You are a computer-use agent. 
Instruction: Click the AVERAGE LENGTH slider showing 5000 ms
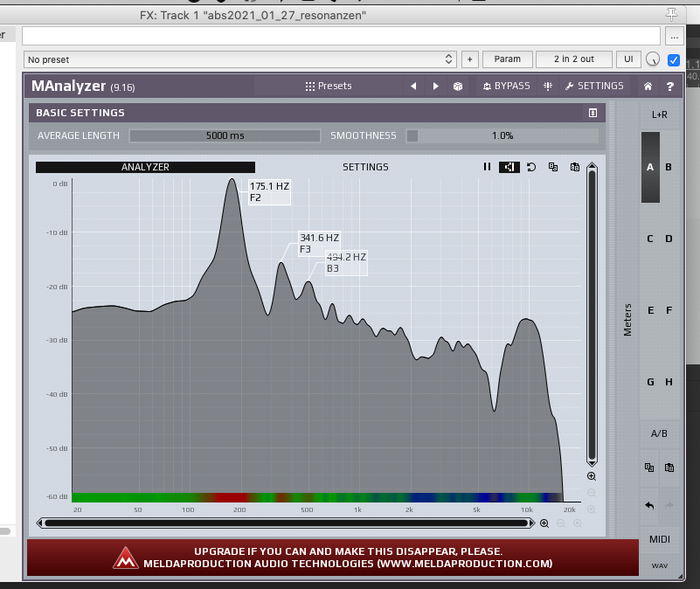(225, 135)
